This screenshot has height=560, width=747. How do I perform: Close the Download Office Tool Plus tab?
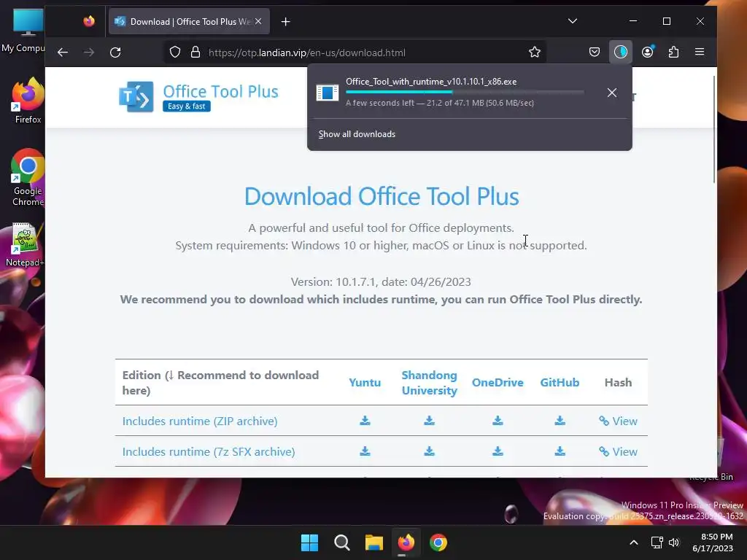pyautogui.click(x=258, y=21)
